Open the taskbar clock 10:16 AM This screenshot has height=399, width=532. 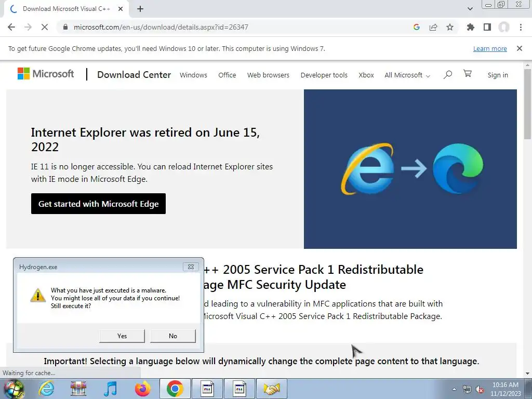point(506,389)
